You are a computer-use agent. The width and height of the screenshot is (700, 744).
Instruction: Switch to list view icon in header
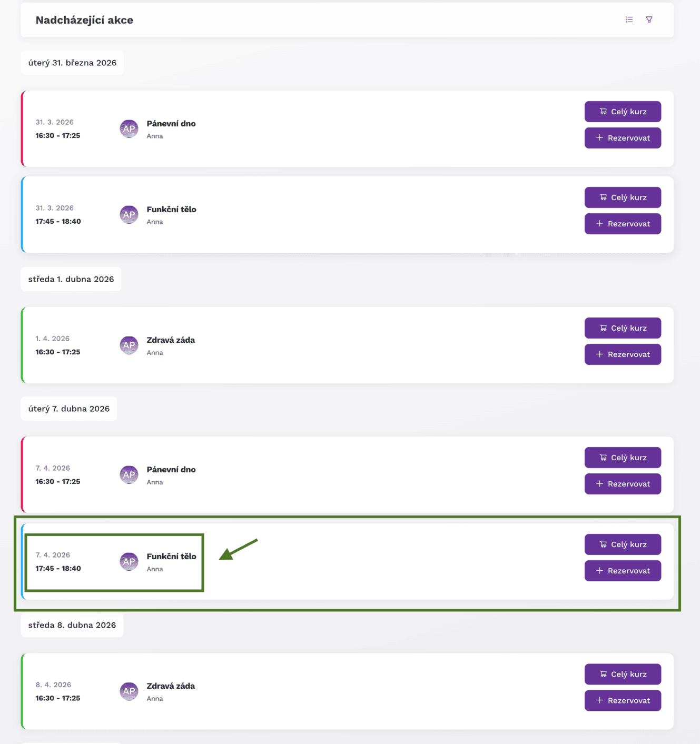[629, 19]
